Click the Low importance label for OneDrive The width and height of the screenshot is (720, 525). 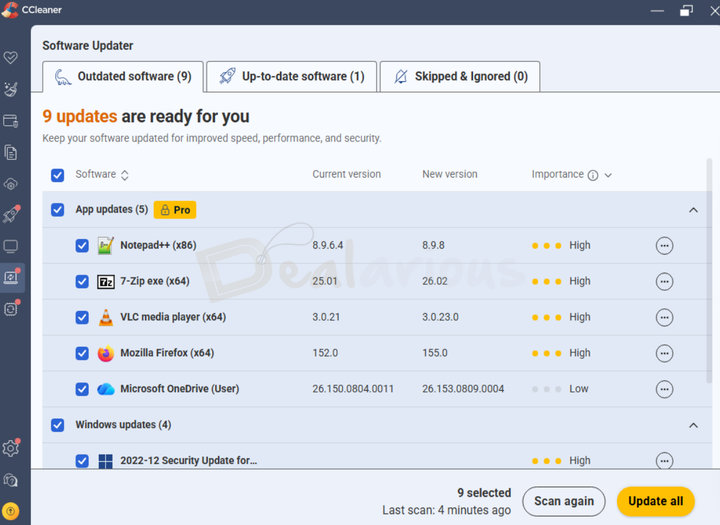tap(579, 389)
